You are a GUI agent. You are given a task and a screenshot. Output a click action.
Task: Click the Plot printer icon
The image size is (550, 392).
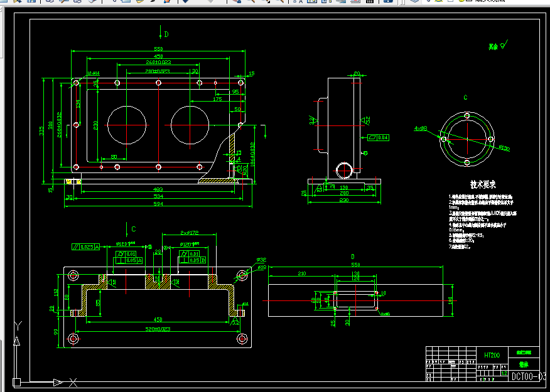(x=50, y=1)
